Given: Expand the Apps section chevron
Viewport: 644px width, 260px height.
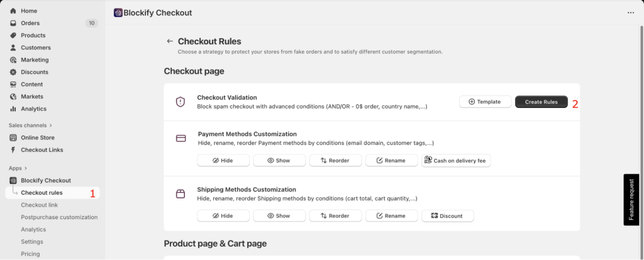Looking at the screenshot, I should point(27,168).
